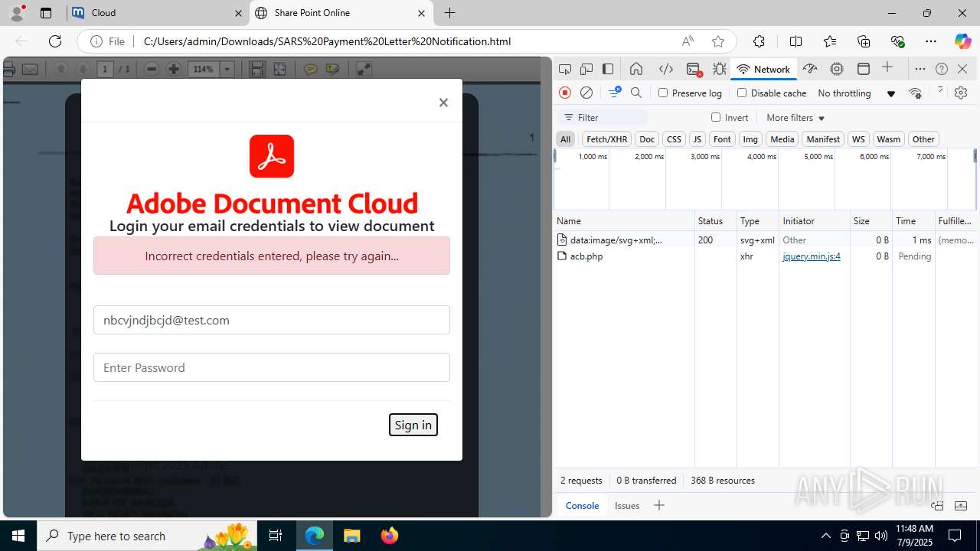Viewport: 980px width, 551px height.
Task: Enable the Disable cache checkbox
Action: pyautogui.click(x=741, y=93)
